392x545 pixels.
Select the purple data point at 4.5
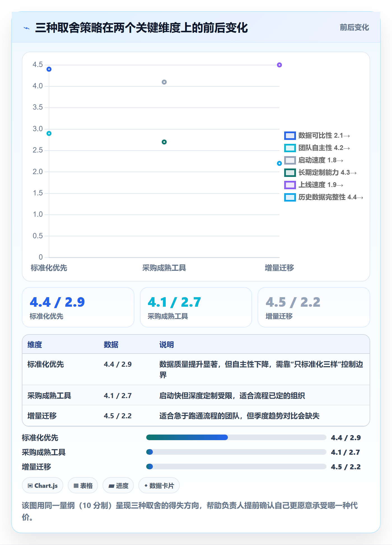[x=279, y=65]
